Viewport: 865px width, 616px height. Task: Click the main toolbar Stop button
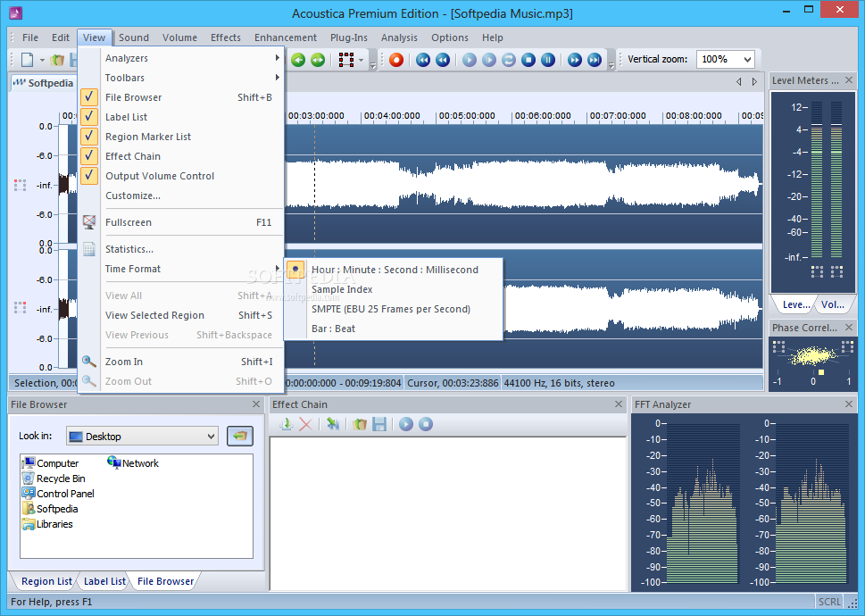pyautogui.click(x=528, y=60)
